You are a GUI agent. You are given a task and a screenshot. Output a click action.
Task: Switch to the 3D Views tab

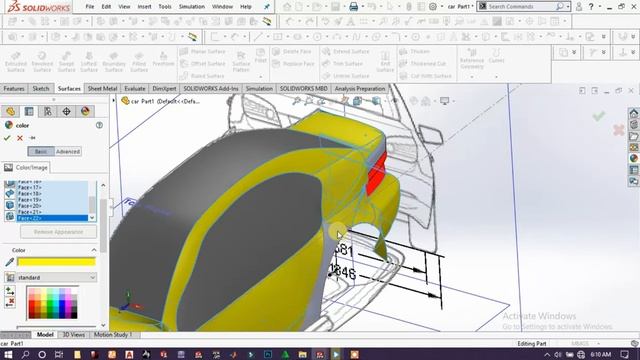pos(73,335)
